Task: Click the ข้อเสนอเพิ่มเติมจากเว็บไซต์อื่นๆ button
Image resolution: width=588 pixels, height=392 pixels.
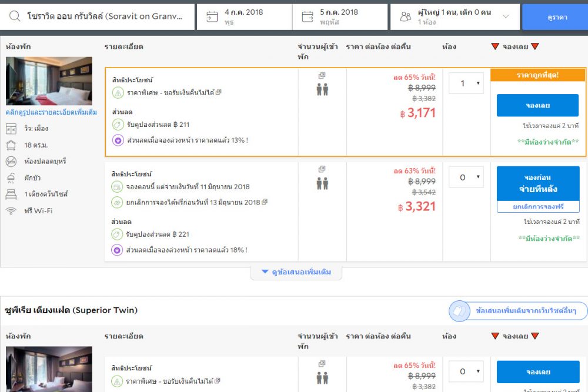Action: click(x=518, y=311)
